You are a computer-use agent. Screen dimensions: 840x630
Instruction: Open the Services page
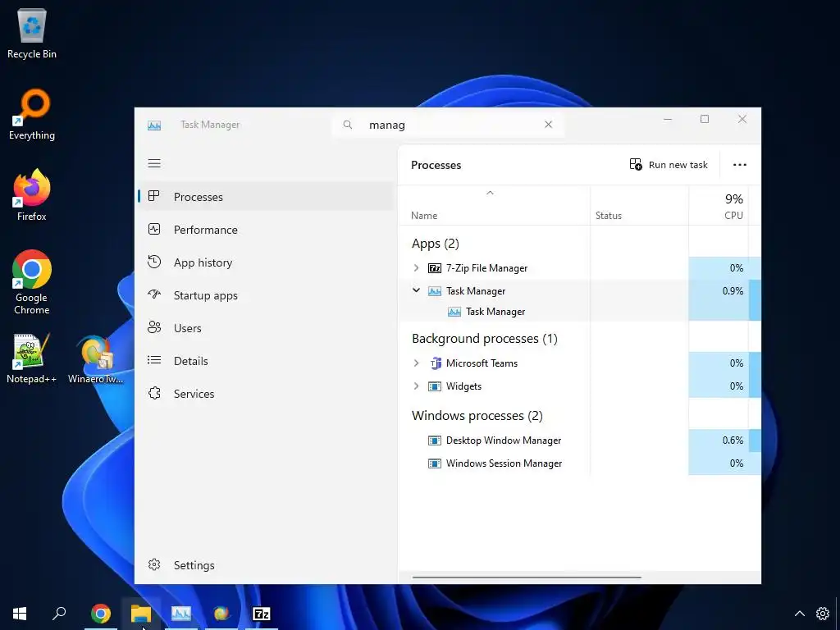tap(267, 394)
